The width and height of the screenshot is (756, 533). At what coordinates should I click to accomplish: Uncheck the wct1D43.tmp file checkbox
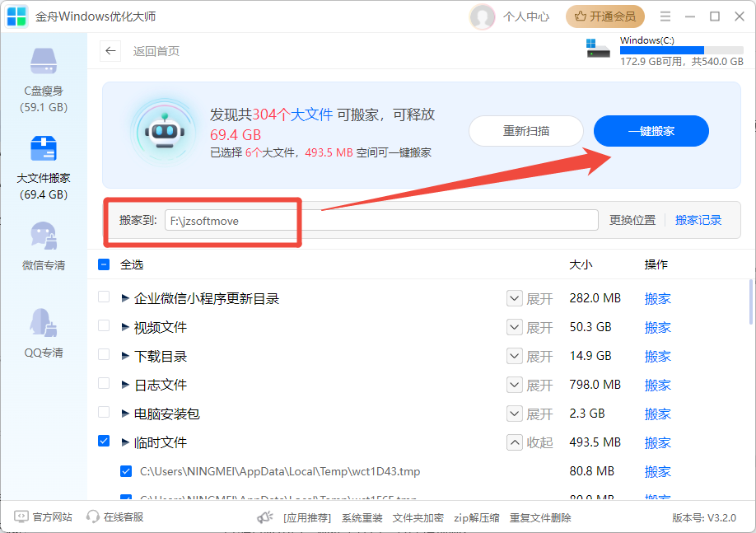(x=126, y=471)
